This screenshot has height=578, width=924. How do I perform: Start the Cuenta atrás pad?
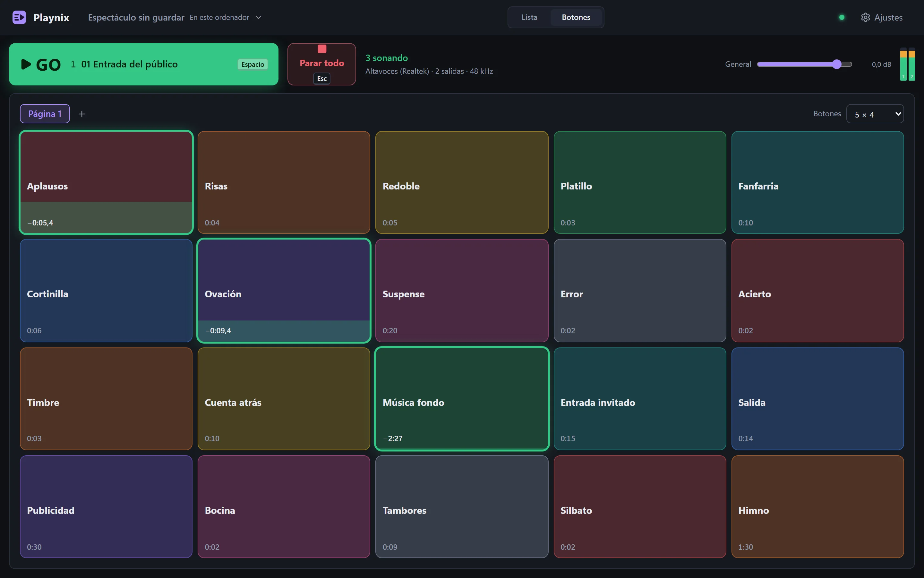284,399
